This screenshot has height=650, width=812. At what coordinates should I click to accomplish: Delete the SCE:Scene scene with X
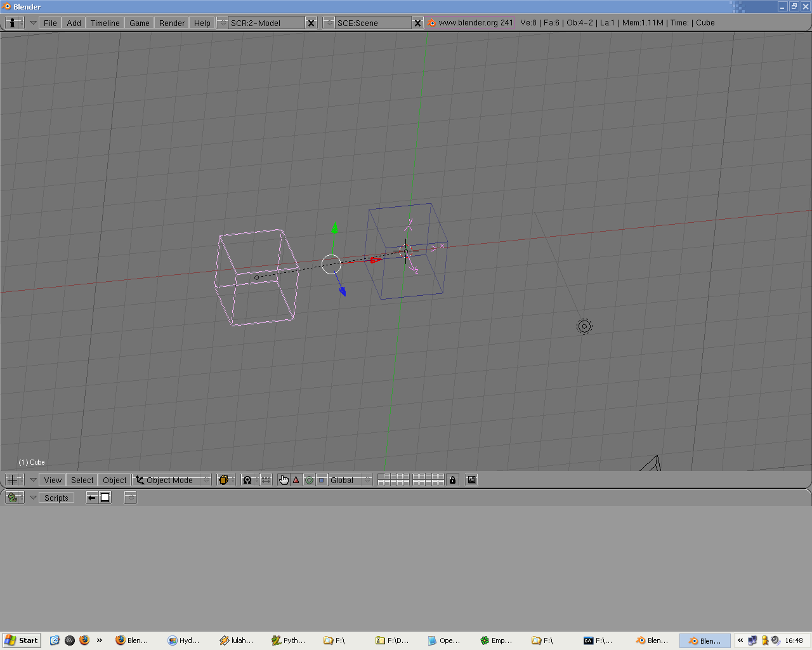[x=417, y=23]
